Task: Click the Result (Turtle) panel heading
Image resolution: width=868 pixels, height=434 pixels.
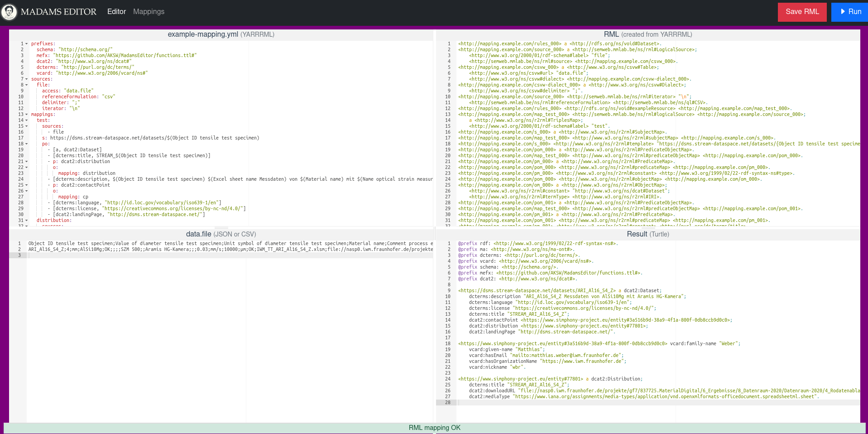Action: [648, 234]
